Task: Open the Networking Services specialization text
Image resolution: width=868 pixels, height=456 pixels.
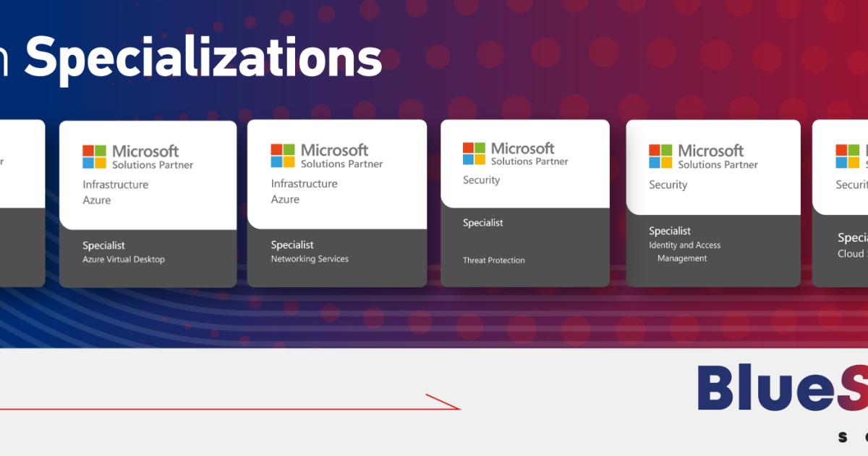Action: point(310,259)
